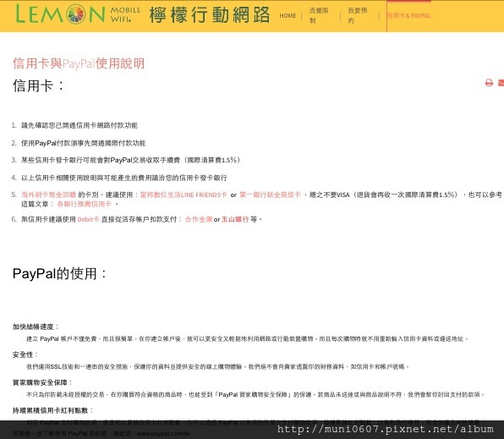
Task: Click the 加快結帳速度 subheading
Action: [36, 327]
